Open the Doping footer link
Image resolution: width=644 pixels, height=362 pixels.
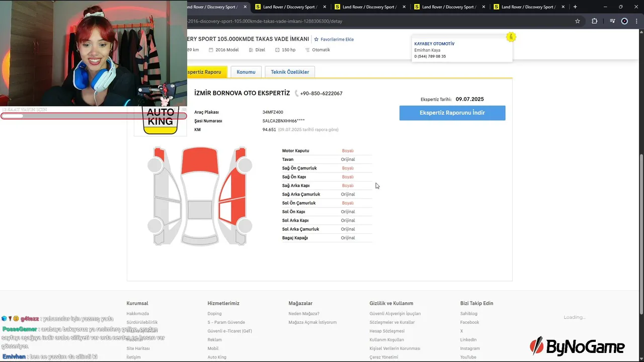coord(214,314)
